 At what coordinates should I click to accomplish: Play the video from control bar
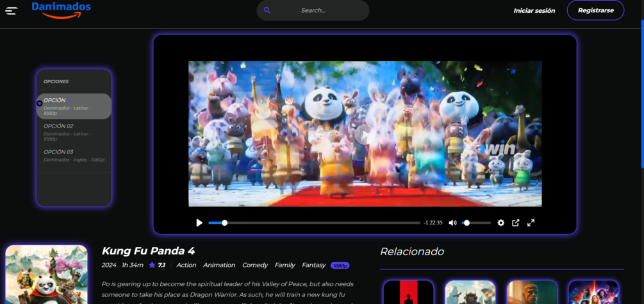(199, 223)
